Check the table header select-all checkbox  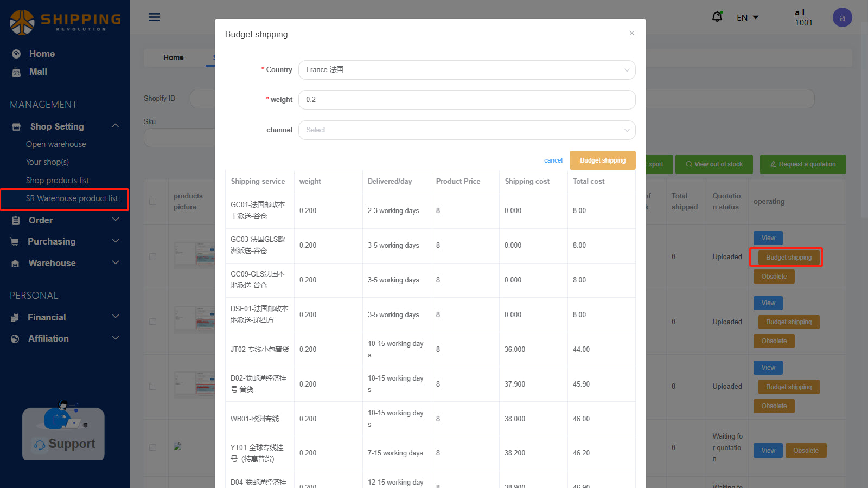[152, 202]
